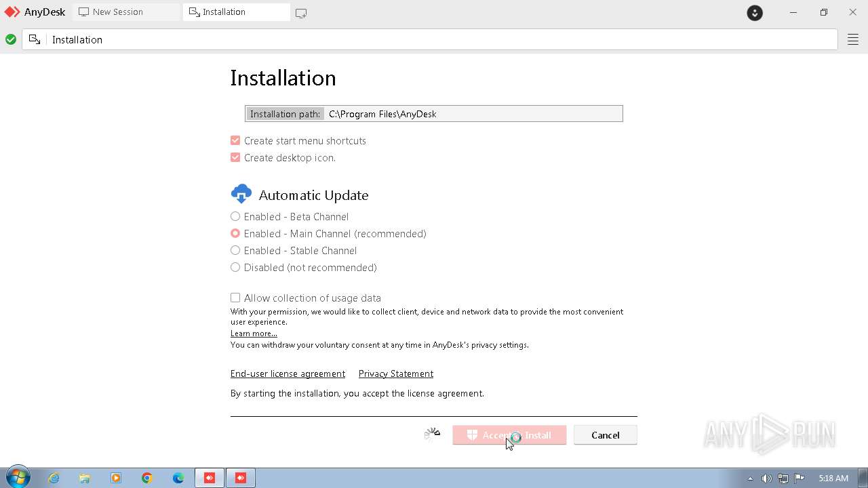Select Enabled - Main Channel option
Image resolution: width=868 pixels, height=488 pixels.
pyautogui.click(x=235, y=233)
